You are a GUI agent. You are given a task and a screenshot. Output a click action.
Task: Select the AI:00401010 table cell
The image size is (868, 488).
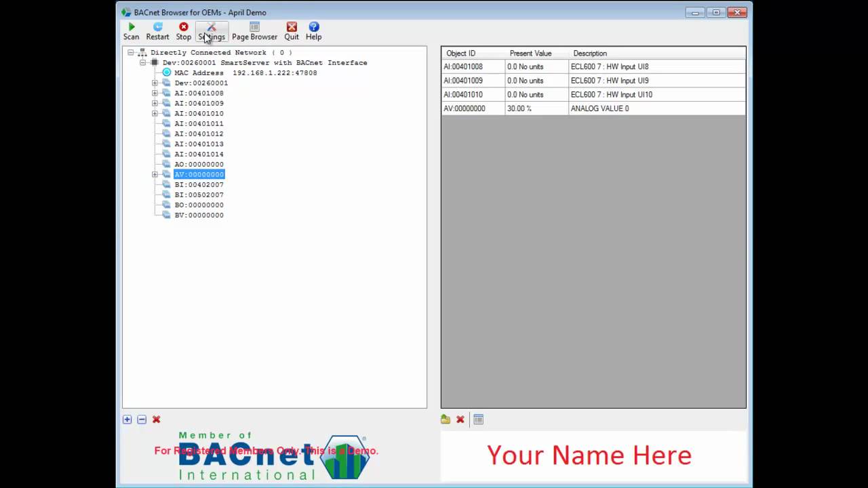(473, 94)
